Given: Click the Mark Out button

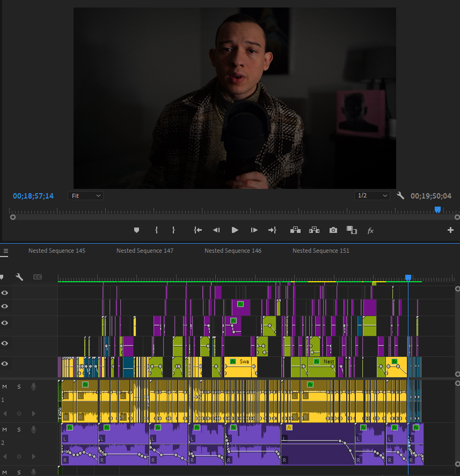Looking at the screenshot, I should pos(173,230).
